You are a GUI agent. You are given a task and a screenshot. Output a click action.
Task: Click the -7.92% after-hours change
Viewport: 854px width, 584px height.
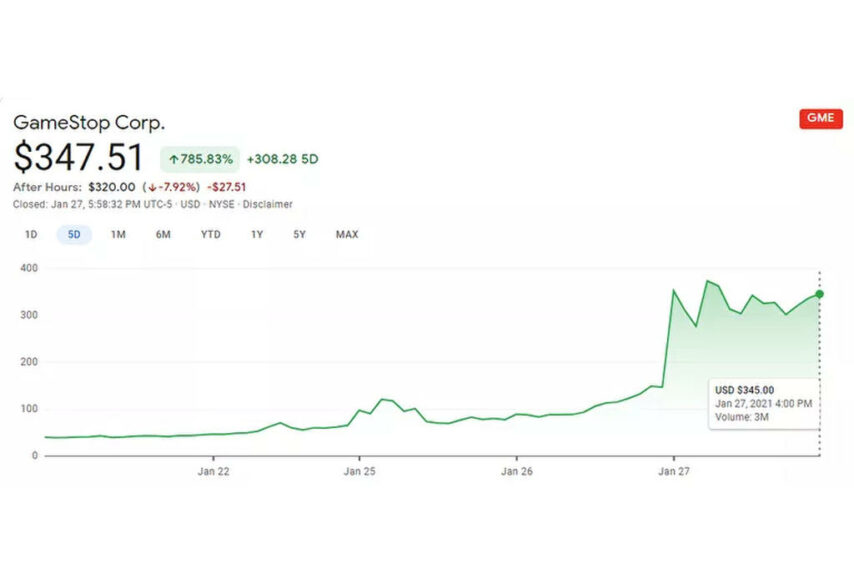coord(172,187)
